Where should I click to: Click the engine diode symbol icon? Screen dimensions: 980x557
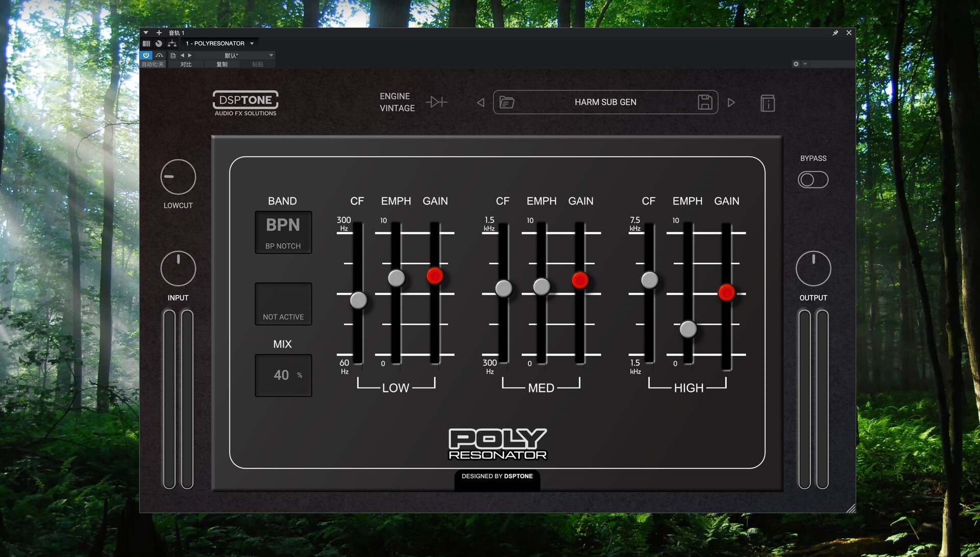coord(436,102)
